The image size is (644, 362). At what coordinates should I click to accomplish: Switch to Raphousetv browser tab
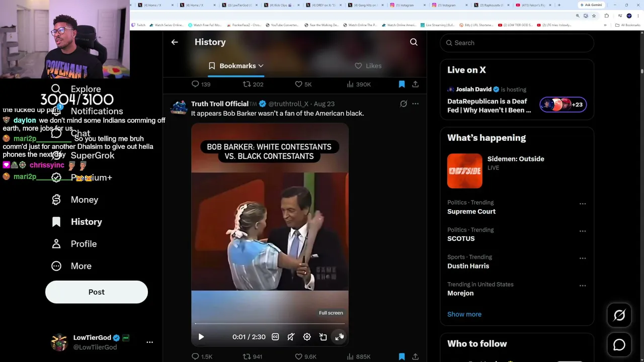pos(491,5)
